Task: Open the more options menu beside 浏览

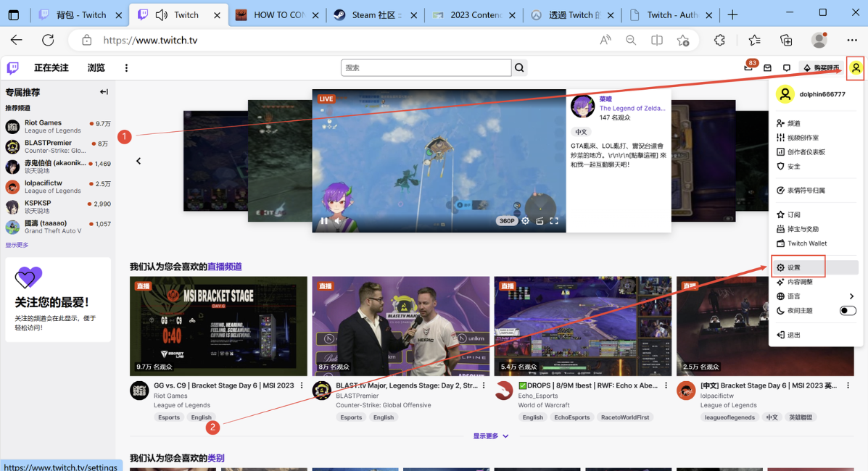Action: (127, 67)
